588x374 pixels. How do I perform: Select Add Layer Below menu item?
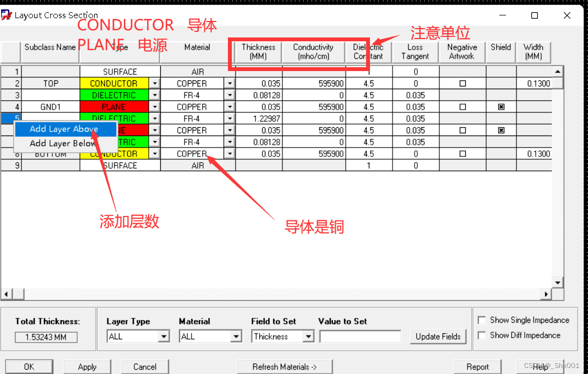point(63,143)
